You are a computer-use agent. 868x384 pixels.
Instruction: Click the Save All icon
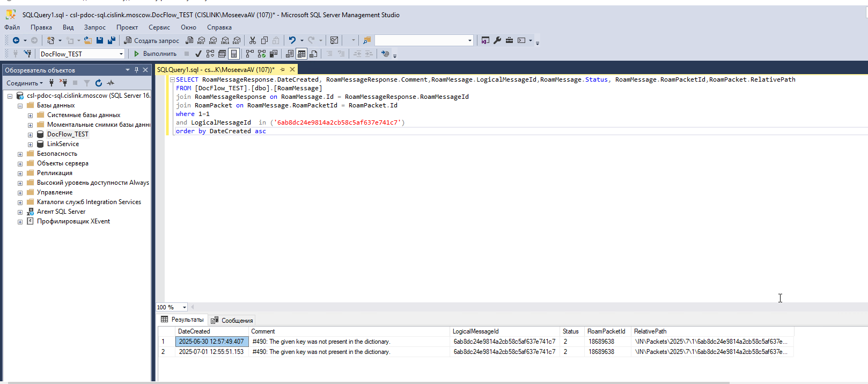[x=112, y=40]
